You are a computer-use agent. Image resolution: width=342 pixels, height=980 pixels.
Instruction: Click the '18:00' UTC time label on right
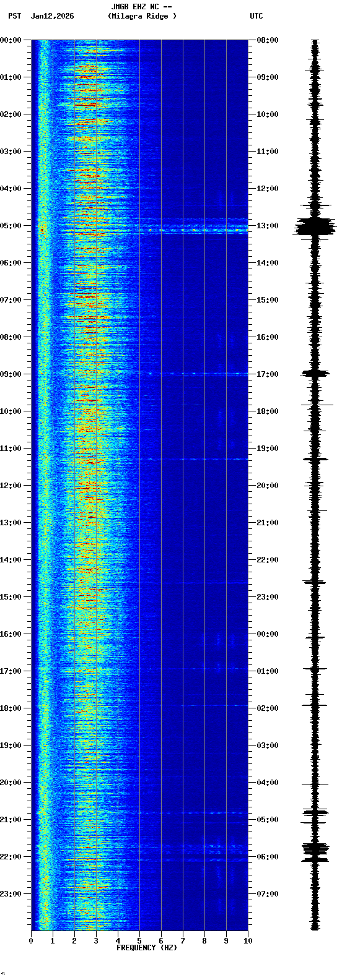[x=268, y=411]
